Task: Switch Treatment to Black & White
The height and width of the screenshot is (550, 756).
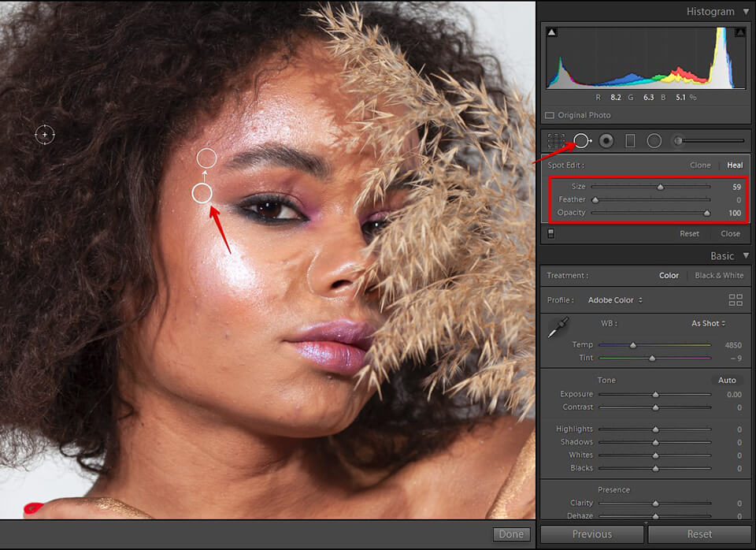Action: click(x=718, y=276)
